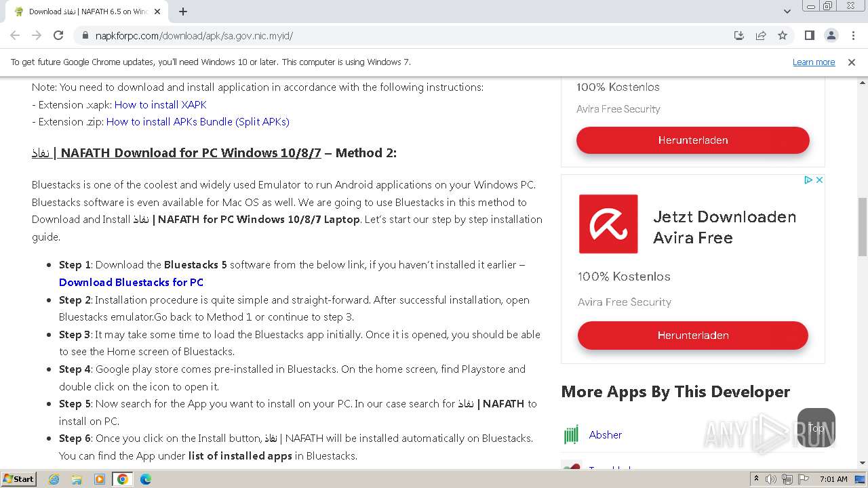
Task: Launch Internet Explorer from the taskbar
Action: [x=54, y=479]
